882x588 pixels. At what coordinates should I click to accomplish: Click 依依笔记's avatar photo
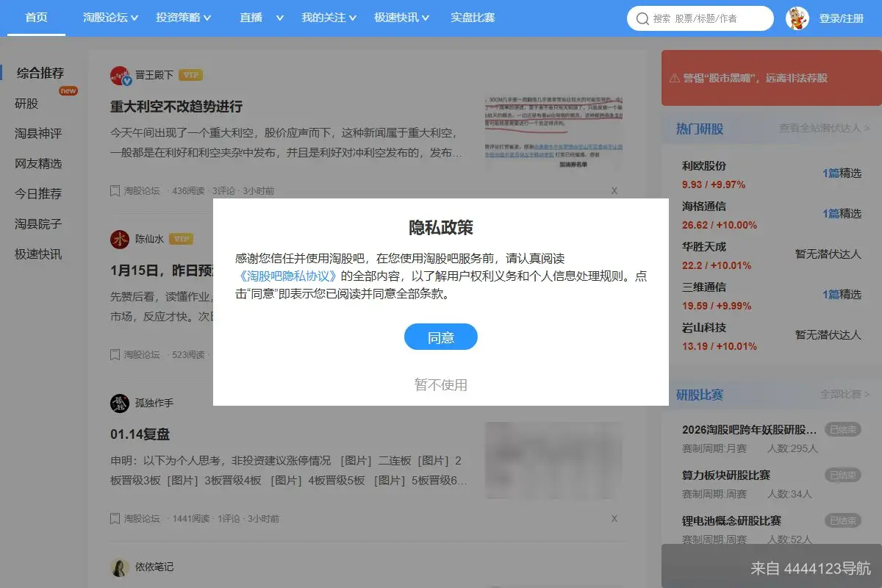pyautogui.click(x=120, y=567)
